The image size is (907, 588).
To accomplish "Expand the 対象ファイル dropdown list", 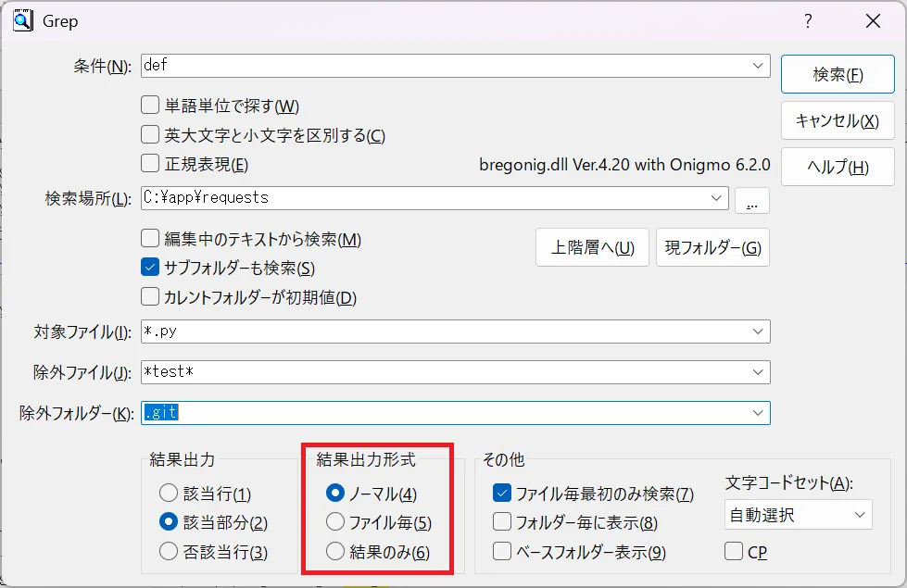I will pyautogui.click(x=759, y=332).
